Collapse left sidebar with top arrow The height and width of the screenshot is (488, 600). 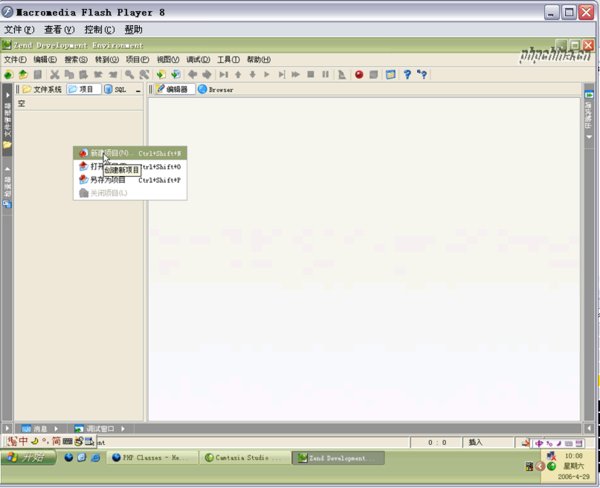(7, 95)
